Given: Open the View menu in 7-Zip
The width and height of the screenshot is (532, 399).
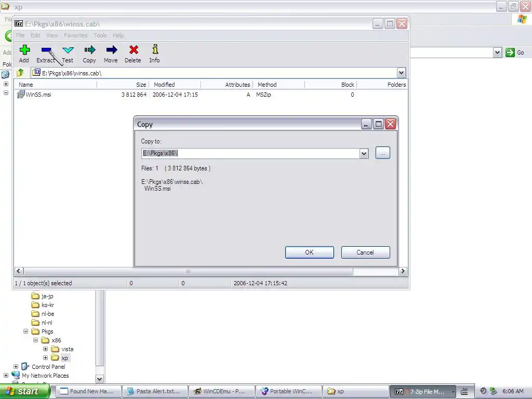Looking at the screenshot, I should [52, 35].
